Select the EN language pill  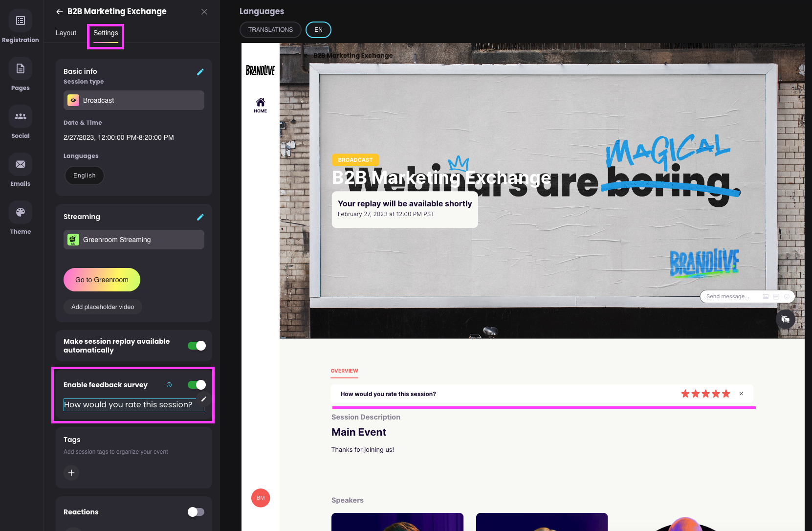pyautogui.click(x=318, y=30)
